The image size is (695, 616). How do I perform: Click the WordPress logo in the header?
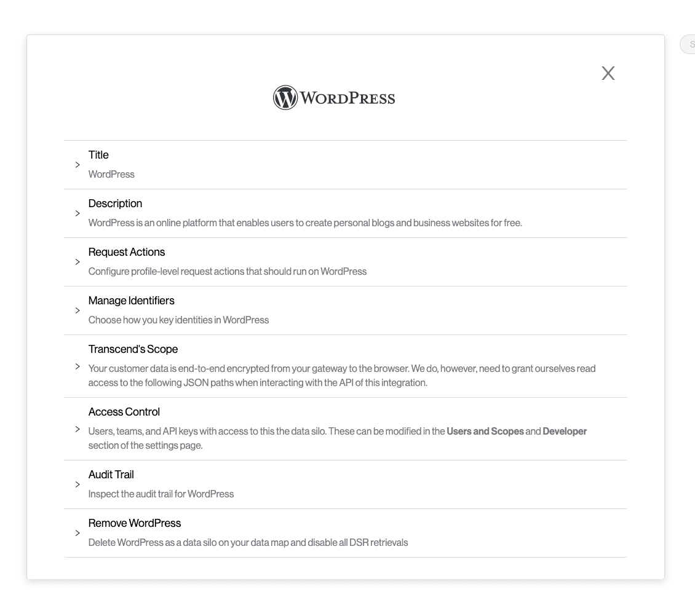click(x=334, y=98)
